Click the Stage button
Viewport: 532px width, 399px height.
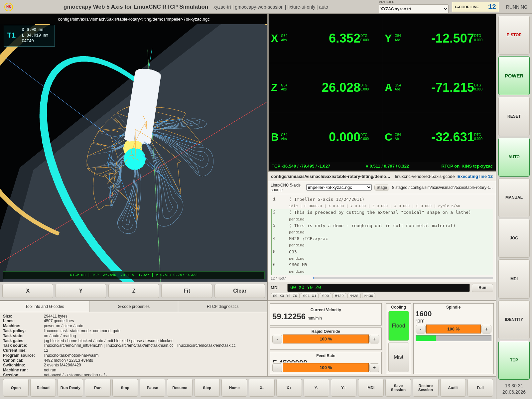coord(382,188)
